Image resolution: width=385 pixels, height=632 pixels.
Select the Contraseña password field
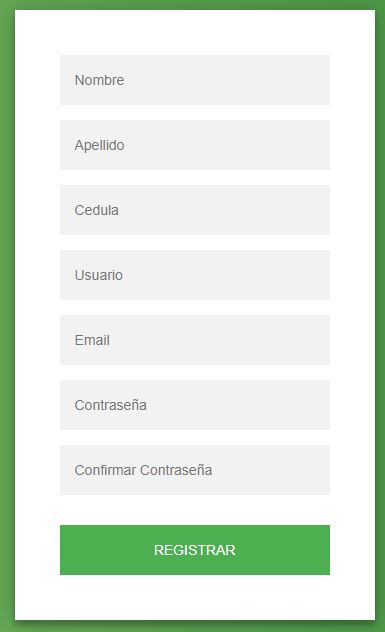(x=195, y=405)
